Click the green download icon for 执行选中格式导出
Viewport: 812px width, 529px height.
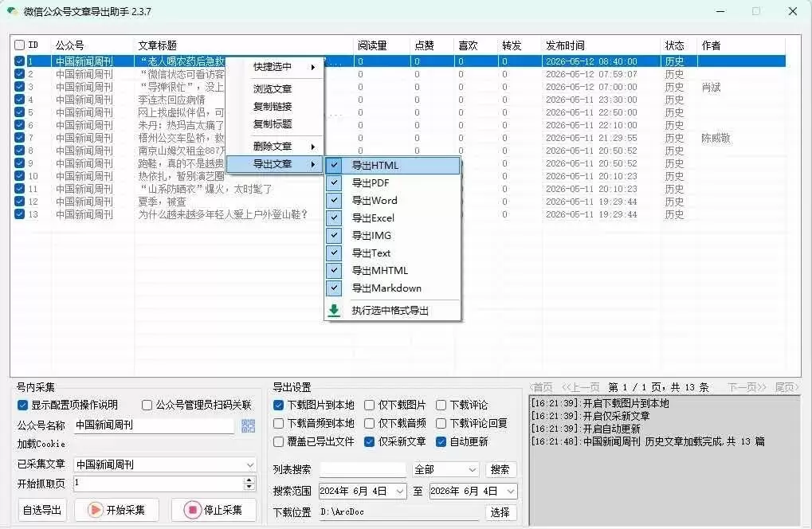coord(334,310)
